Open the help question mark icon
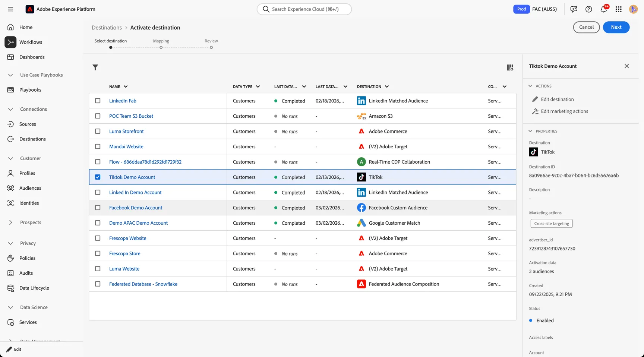The height and width of the screenshot is (357, 644). click(x=589, y=9)
